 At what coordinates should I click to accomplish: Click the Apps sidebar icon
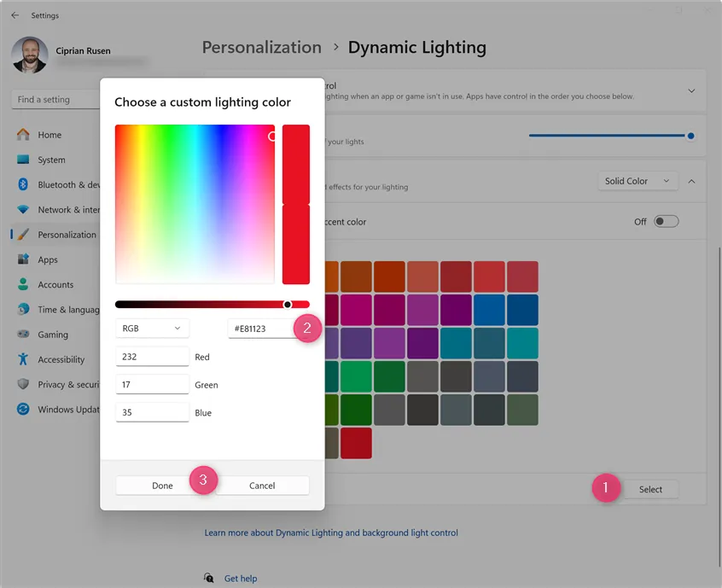23,259
